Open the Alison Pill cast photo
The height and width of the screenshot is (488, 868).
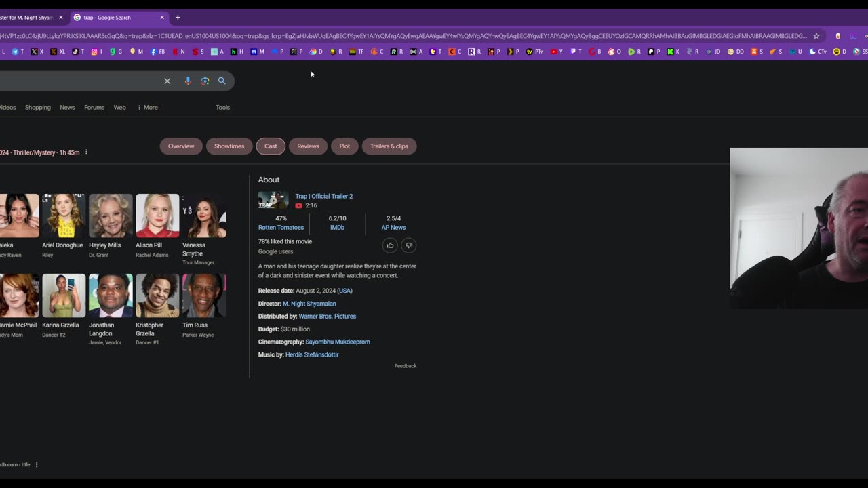[157, 216]
